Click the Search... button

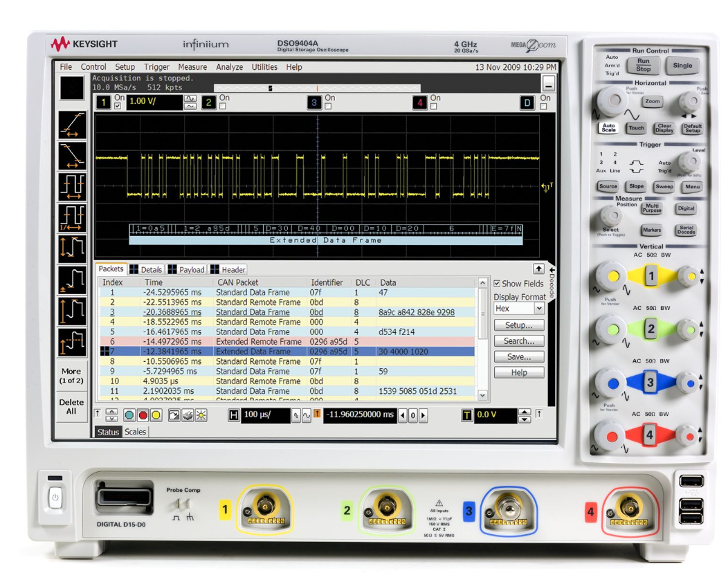point(519,341)
